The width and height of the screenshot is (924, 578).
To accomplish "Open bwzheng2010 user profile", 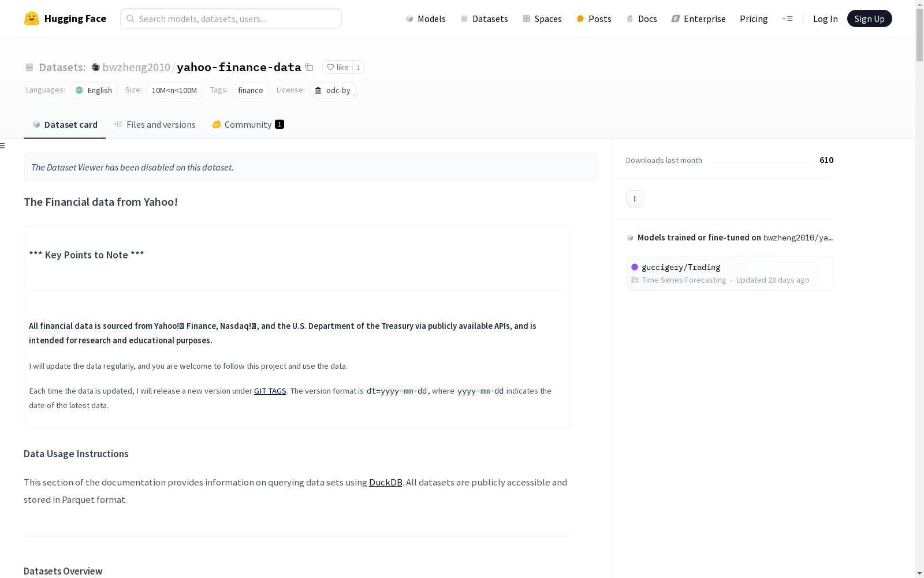I will [x=136, y=67].
